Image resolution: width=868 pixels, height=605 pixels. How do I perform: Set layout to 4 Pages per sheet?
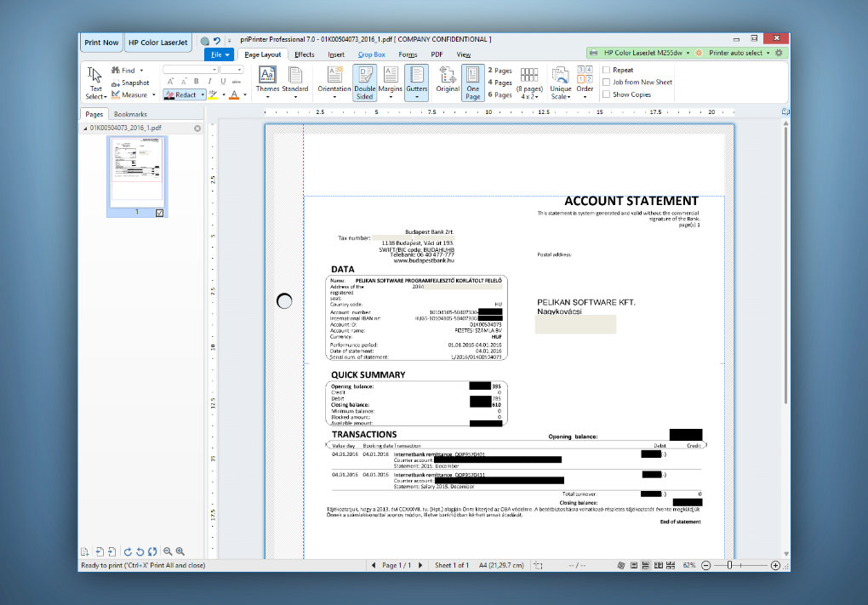point(500,83)
